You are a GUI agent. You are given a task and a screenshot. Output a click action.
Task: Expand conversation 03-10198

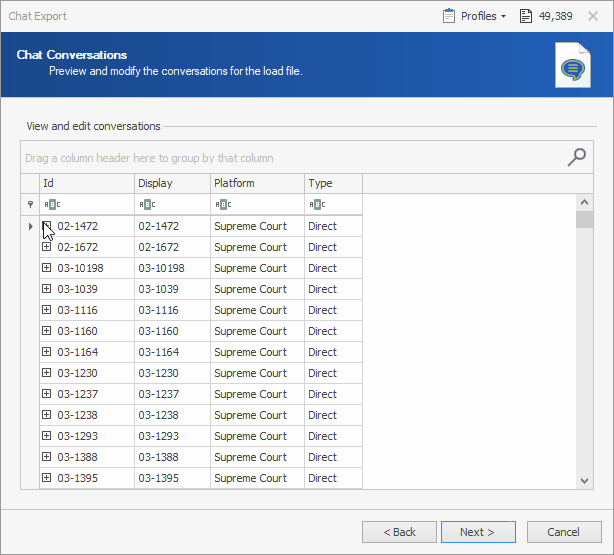click(47, 268)
